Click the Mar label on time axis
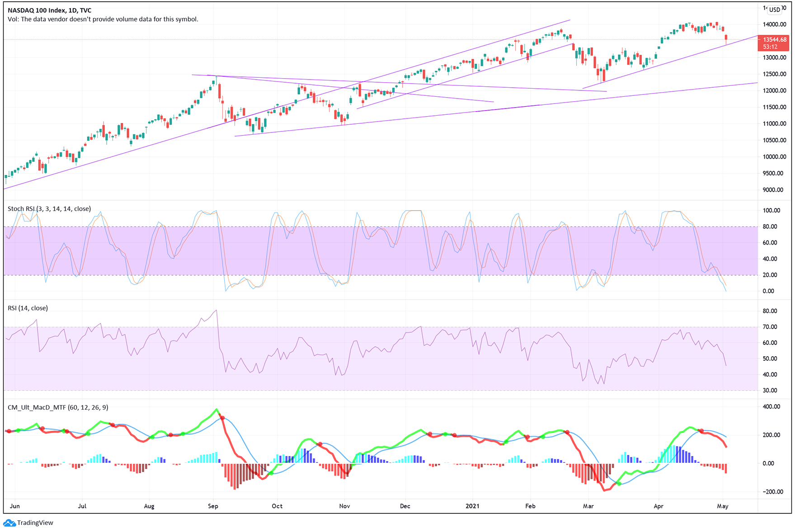The image size is (795, 532). pos(588,506)
